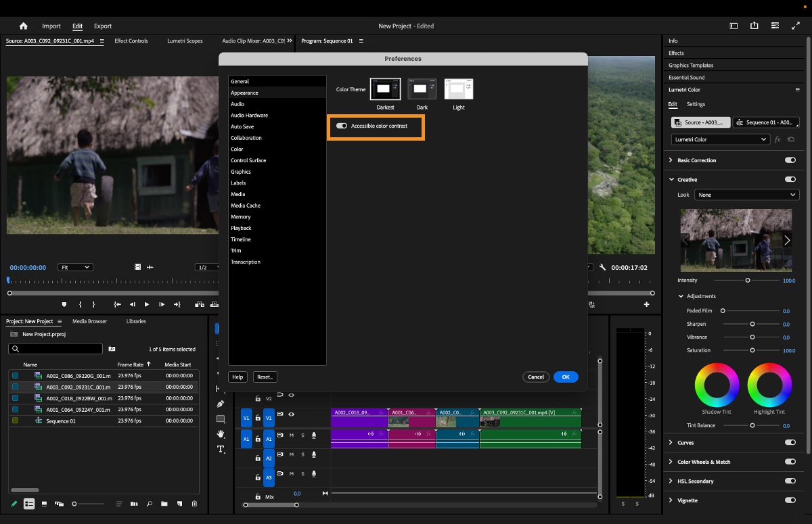The width and height of the screenshot is (812, 524).
Task: Toggle the Color Wheels & Match switch
Action: [x=790, y=462]
